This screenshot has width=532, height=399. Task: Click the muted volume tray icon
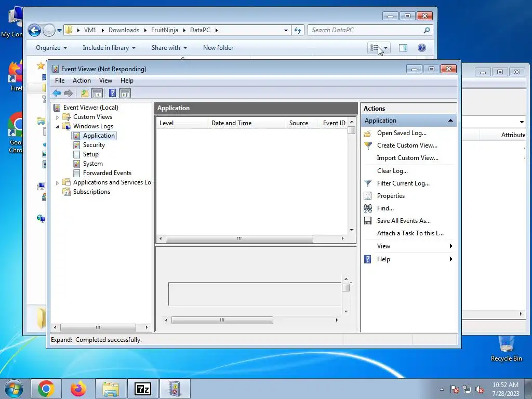click(480, 389)
